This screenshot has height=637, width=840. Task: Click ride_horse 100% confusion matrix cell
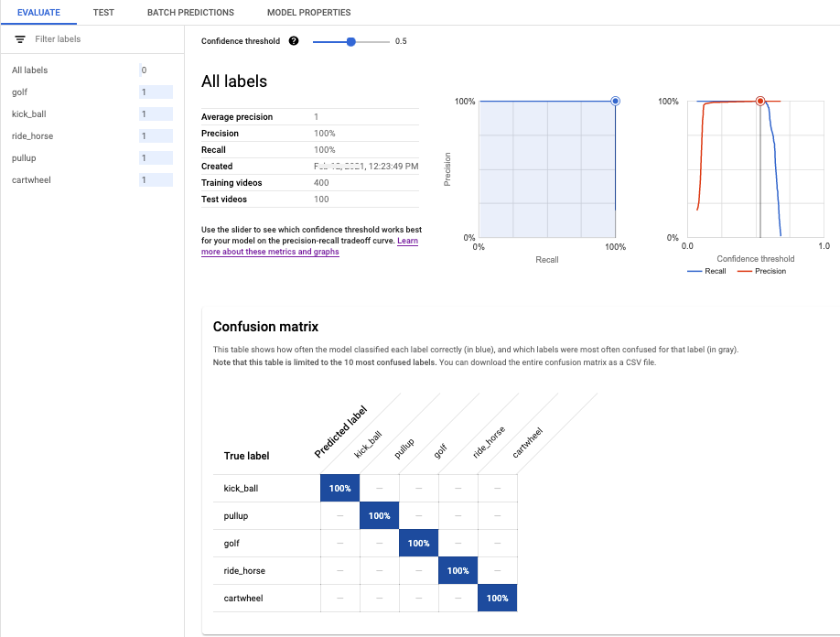click(458, 570)
